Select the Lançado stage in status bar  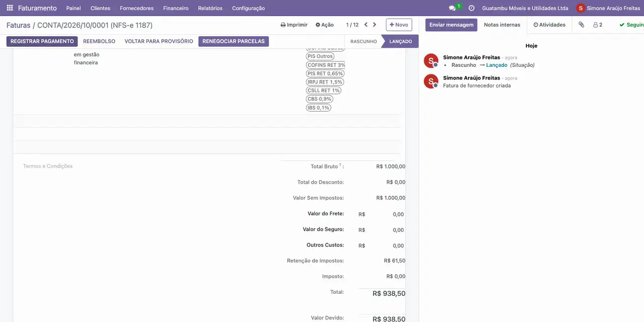(400, 41)
